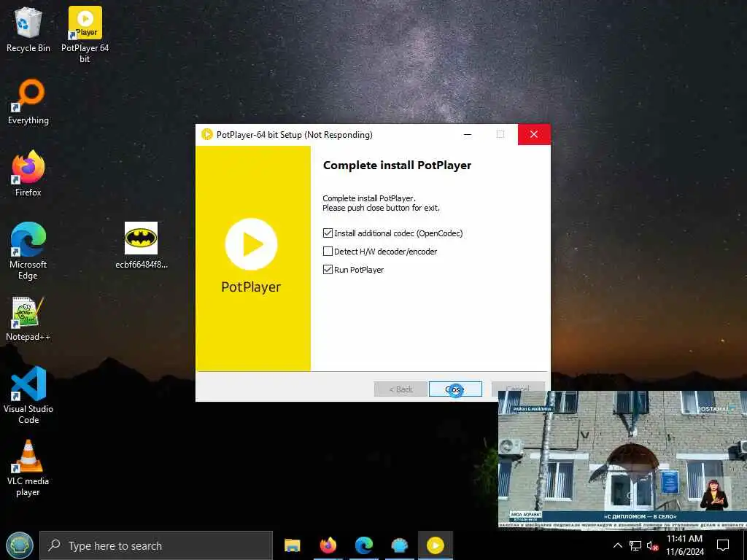Click the PotPlayer icon in Setup title bar
747x560 pixels.
[206, 135]
